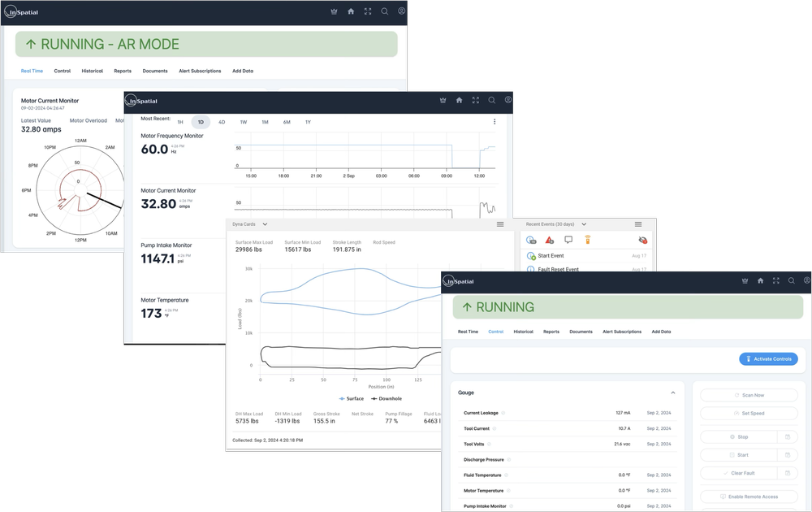Toggle the Surface series in chart legend

pyautogui.click(x=351, y=398)
